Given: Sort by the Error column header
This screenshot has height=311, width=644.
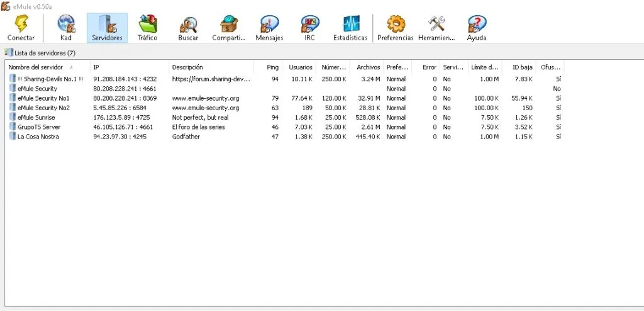Looking at the screenshot, I should click(x=426, y=67).
